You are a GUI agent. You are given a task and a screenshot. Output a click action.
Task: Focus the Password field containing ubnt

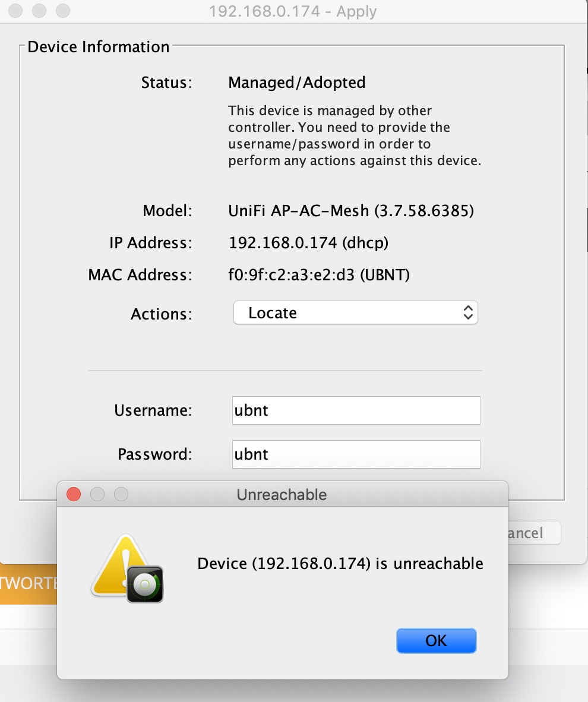(x=356, y=454)
